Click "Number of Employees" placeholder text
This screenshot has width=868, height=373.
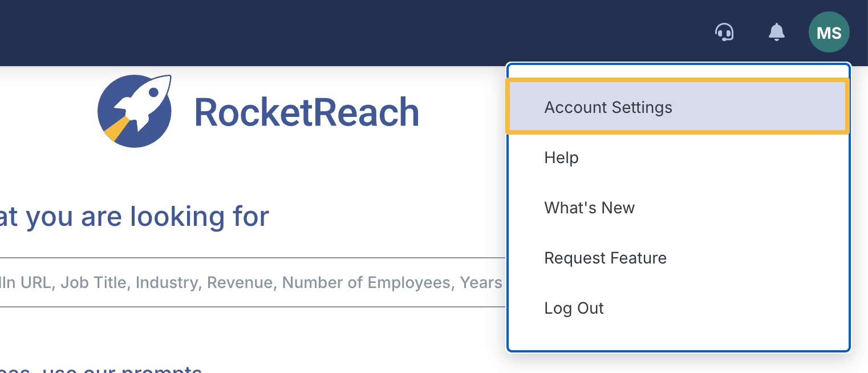[366, 282]
